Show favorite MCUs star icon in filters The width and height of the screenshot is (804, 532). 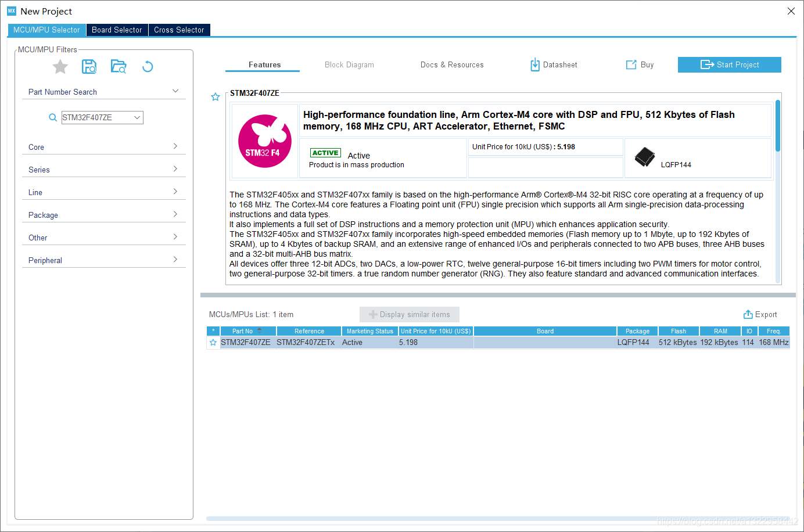(60, 67)
